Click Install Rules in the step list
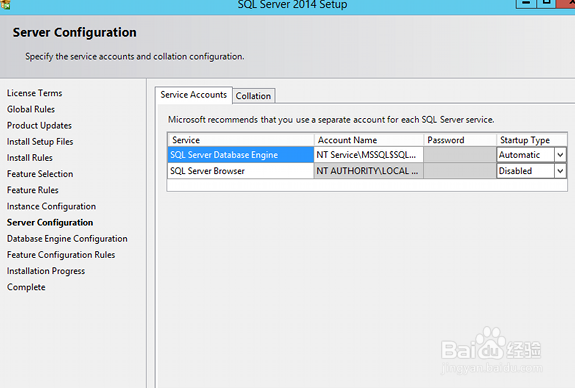Image resolution: width=575 pixels, height=388 pixels. click(x=30, y=158)
